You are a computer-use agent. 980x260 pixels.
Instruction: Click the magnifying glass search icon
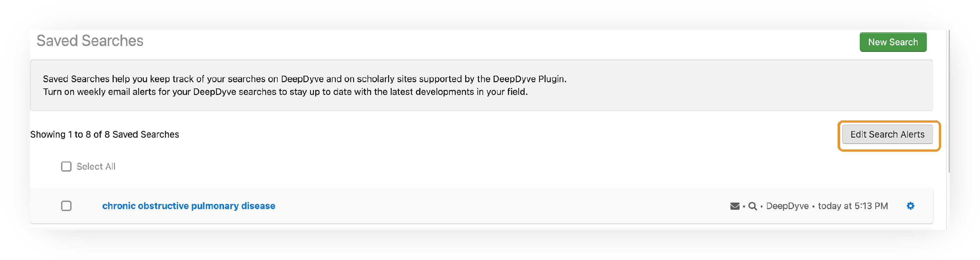[752, 206]
